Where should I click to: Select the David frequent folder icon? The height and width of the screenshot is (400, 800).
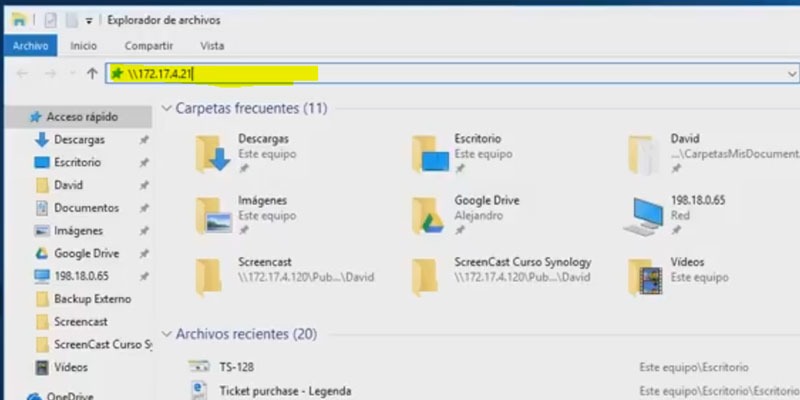(x=644, y=155)
